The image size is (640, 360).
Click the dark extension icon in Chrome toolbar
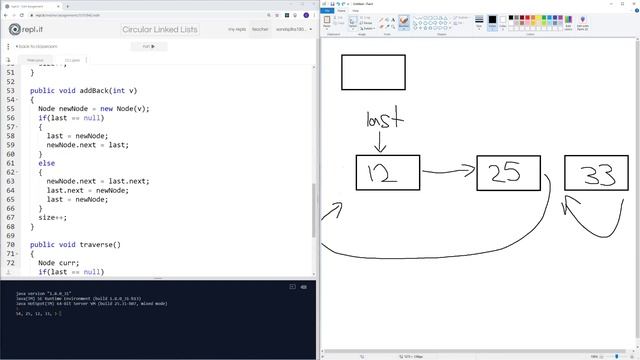tap(287, 15)
